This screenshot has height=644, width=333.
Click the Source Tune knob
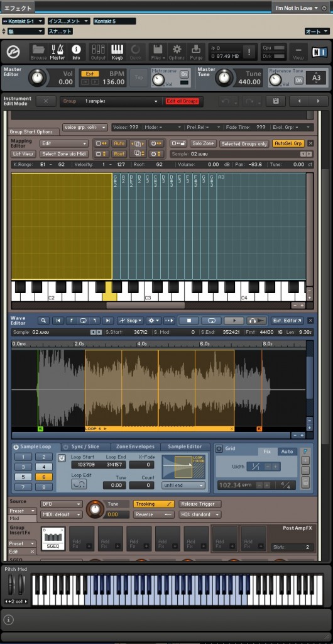tap(95, 509)
